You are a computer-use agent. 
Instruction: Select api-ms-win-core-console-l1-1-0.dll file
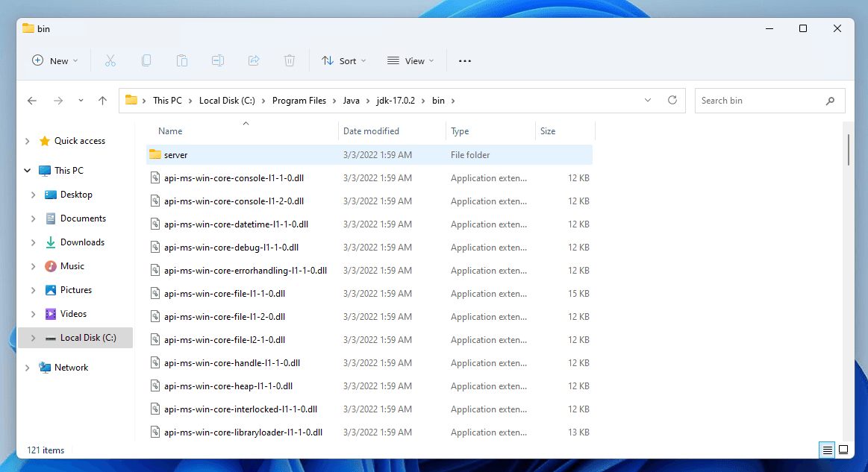(x=369, y=178)
